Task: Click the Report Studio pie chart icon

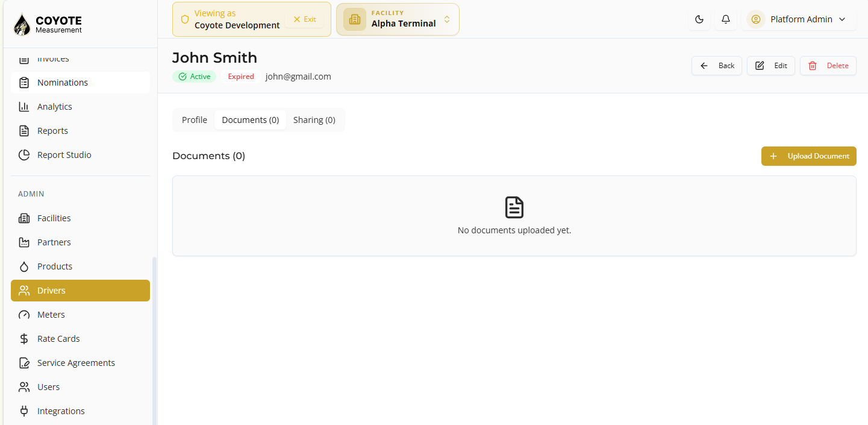Action: click(x=24, y=155)
